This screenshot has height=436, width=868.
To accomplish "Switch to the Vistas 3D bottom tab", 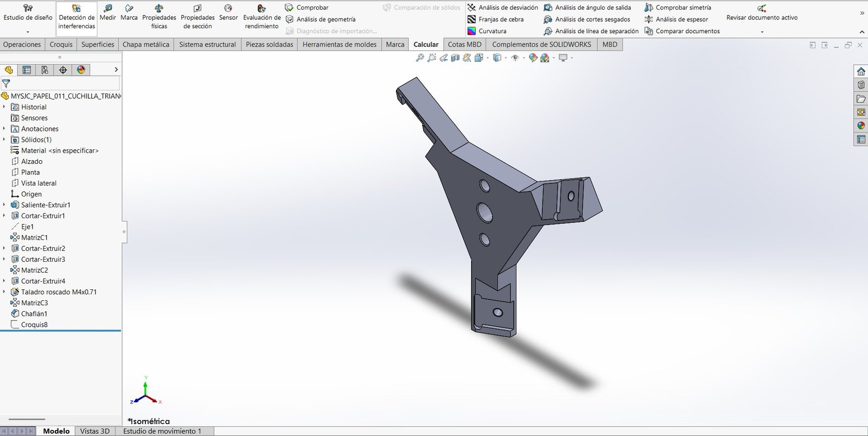I will (94, 431).
